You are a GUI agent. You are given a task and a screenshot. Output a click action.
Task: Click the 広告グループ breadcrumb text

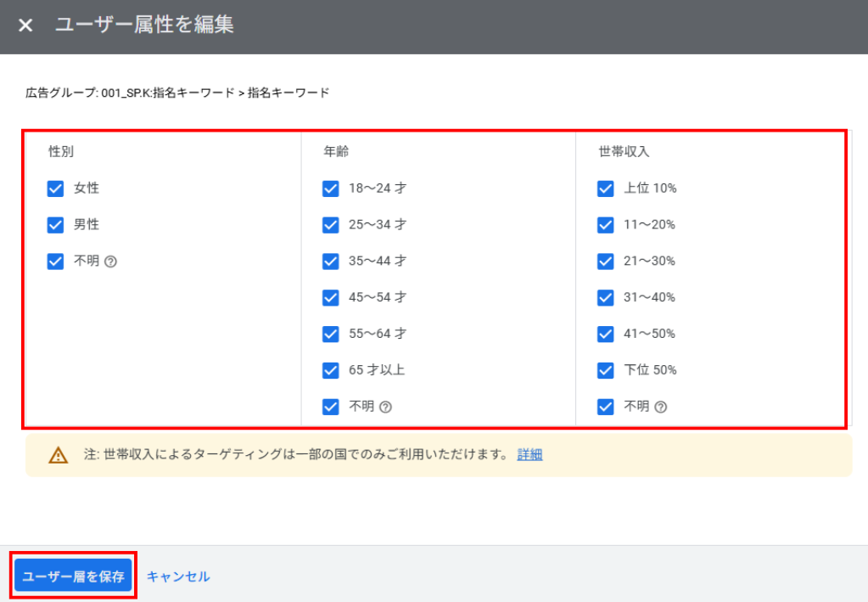click(177, 93)
